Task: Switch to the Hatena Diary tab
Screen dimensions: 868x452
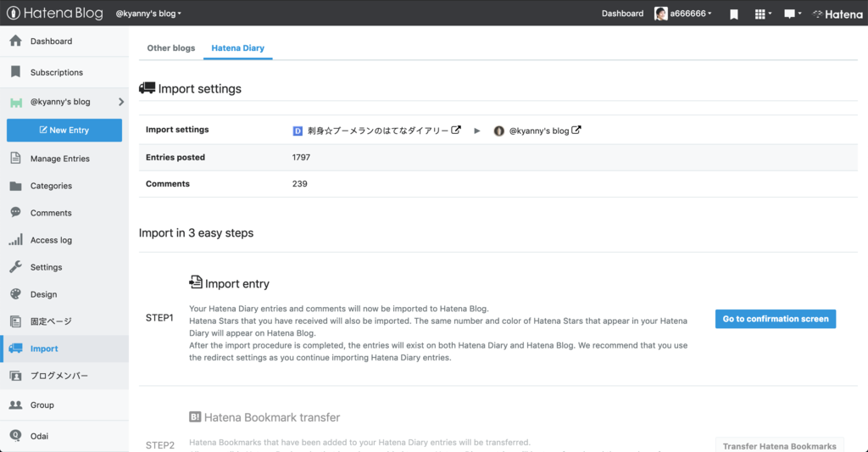Action: [x=237, y=48]
